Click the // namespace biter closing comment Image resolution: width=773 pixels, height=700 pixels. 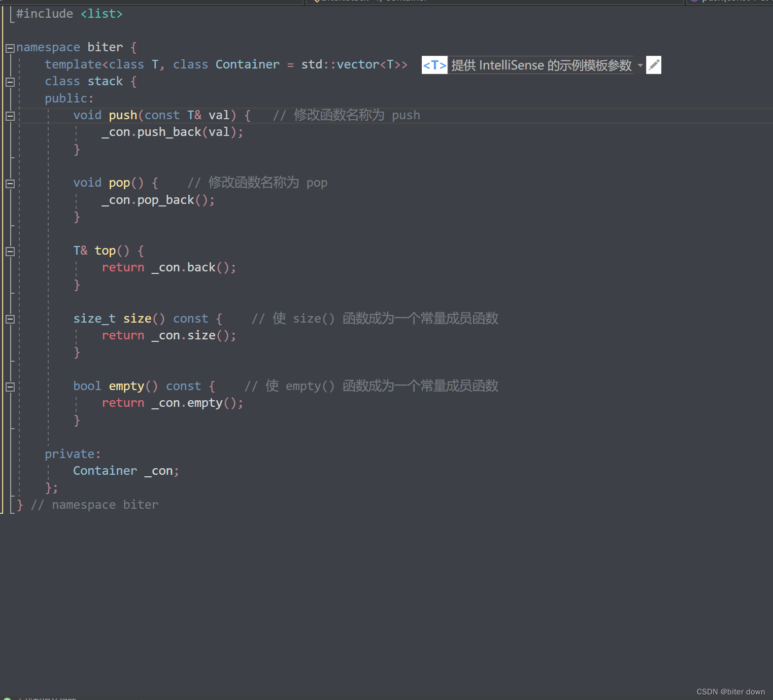coord(94,505)
